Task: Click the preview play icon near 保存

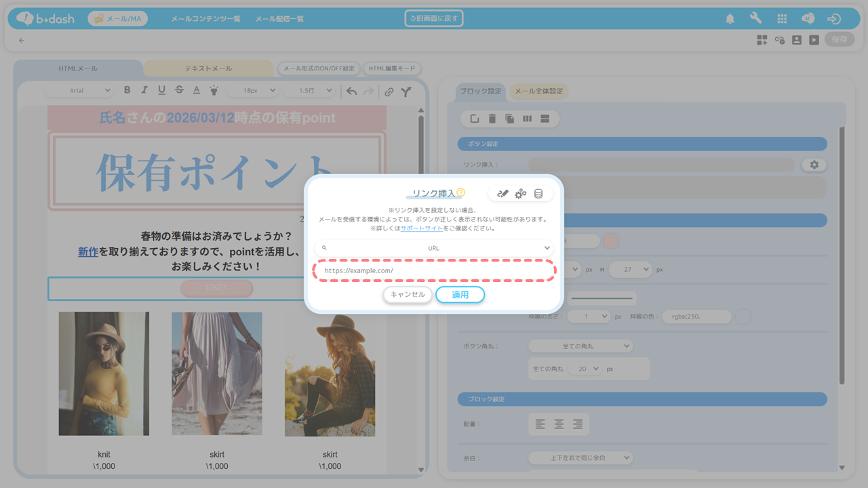Action: click(813, 40)
